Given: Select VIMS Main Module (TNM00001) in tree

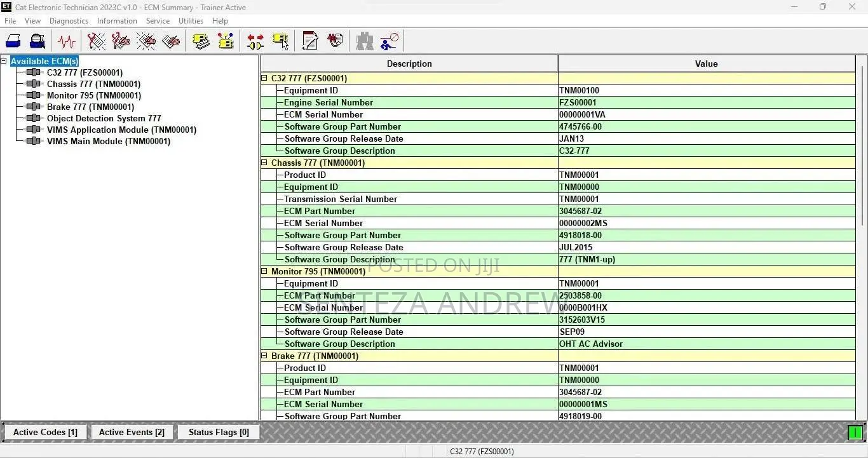Looking at the screenshot, I should pyautogui.click(x=109, y=141).
